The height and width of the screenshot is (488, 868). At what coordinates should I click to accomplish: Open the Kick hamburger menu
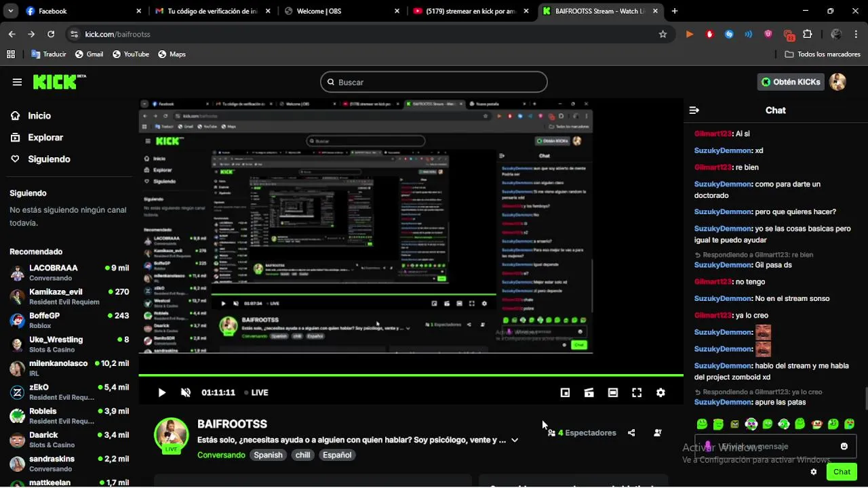(17, 82)
